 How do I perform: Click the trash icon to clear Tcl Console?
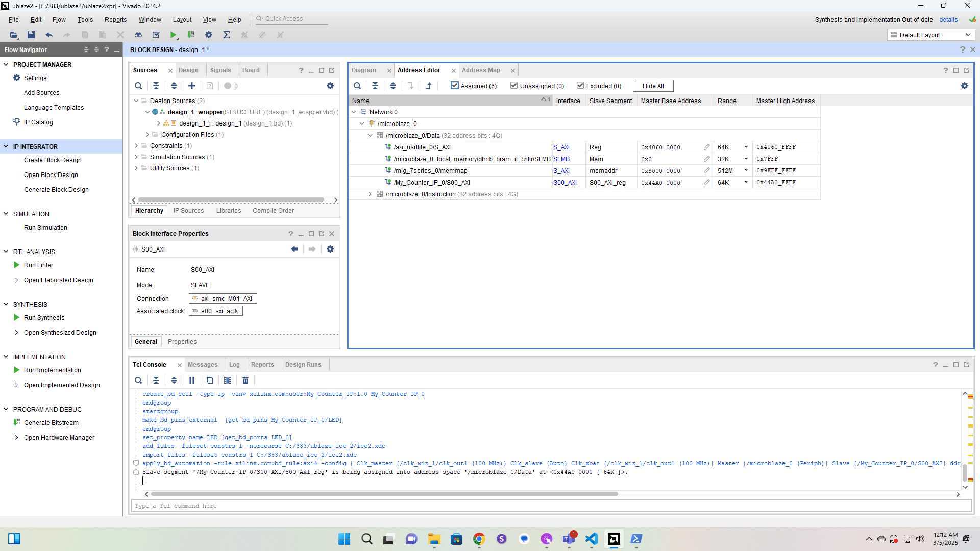[x=246, y=380]
